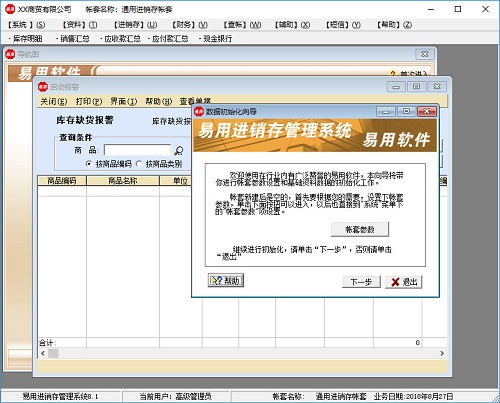Open the 系统 (S) menu

[x=26, y=25]
